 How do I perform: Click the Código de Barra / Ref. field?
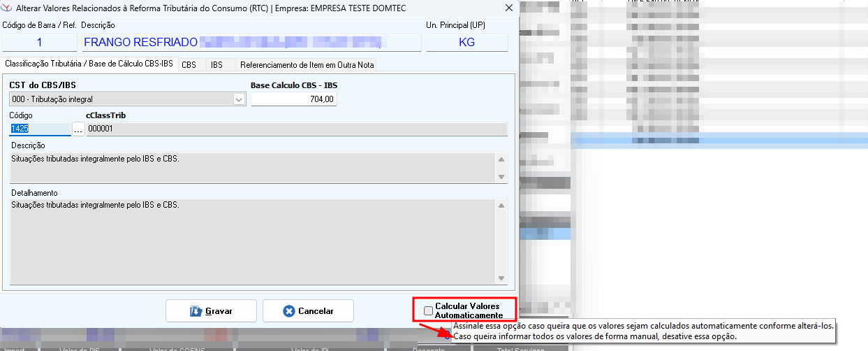(x=39, y=42)
